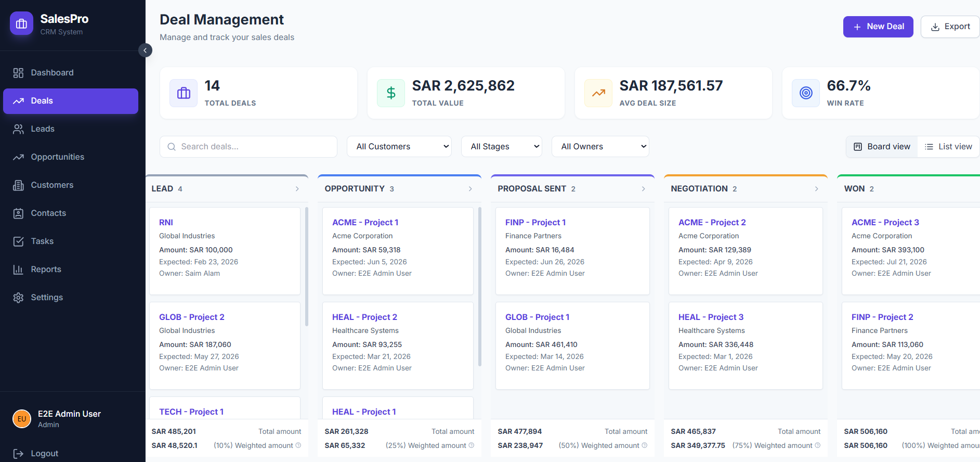Open the All Stages dropdown
The image size is (980, 462).
502,147
